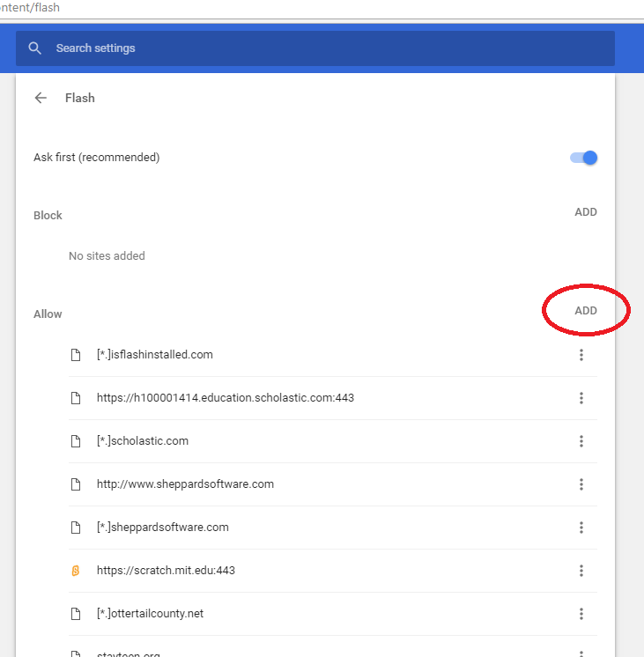This screenshot has width=644, height=657.
Task: Toggle the Ask first (recommended) switch
Action: coord(583,158)
